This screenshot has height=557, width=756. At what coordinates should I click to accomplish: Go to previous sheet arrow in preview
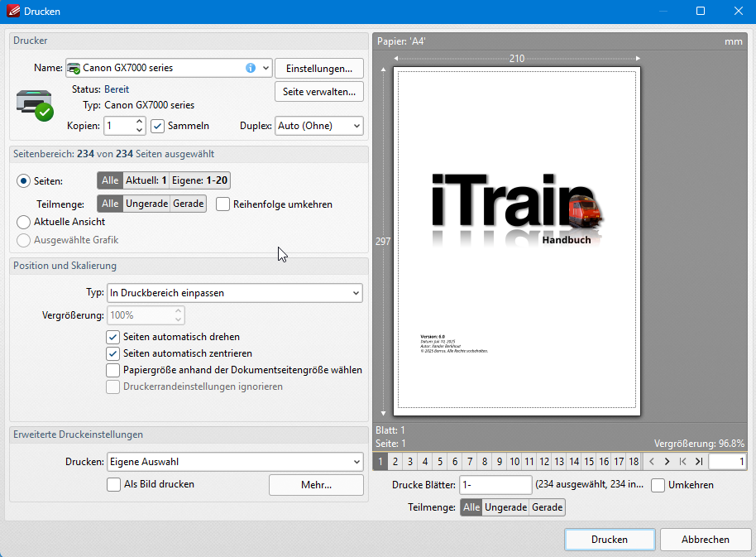652,462
